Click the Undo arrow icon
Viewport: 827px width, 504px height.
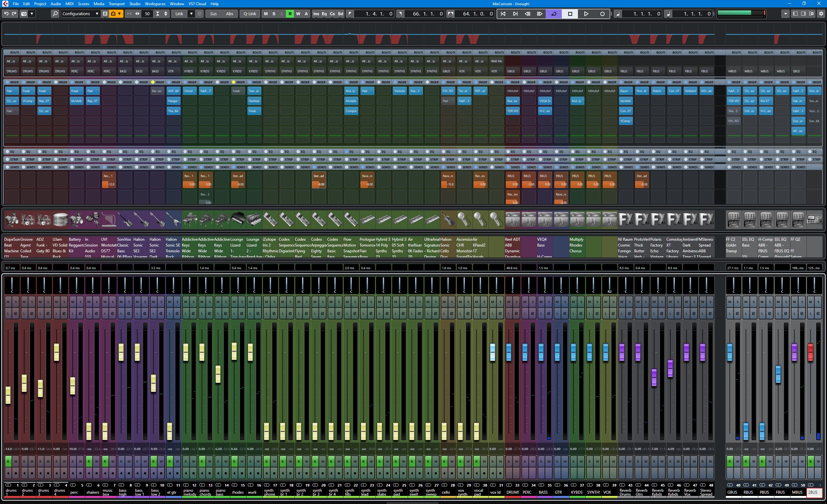point(6,14)
